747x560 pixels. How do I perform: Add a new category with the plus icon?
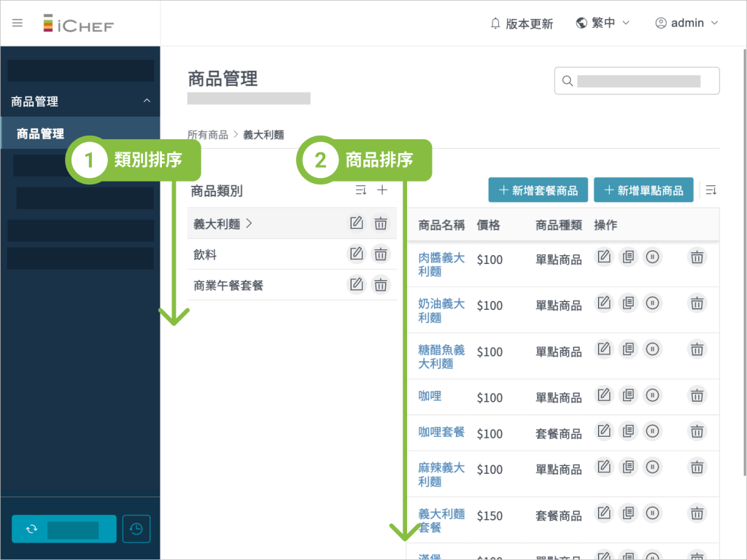click(382, 191)
